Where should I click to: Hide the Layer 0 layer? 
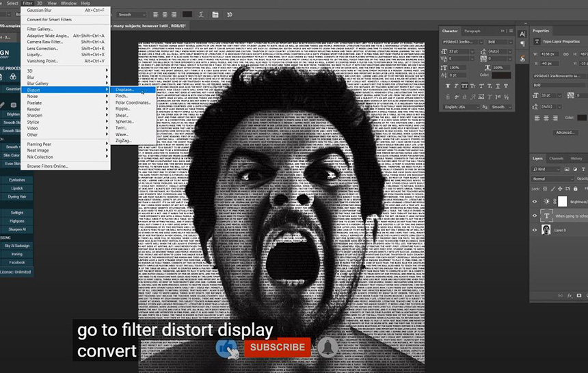coord(535,230)
